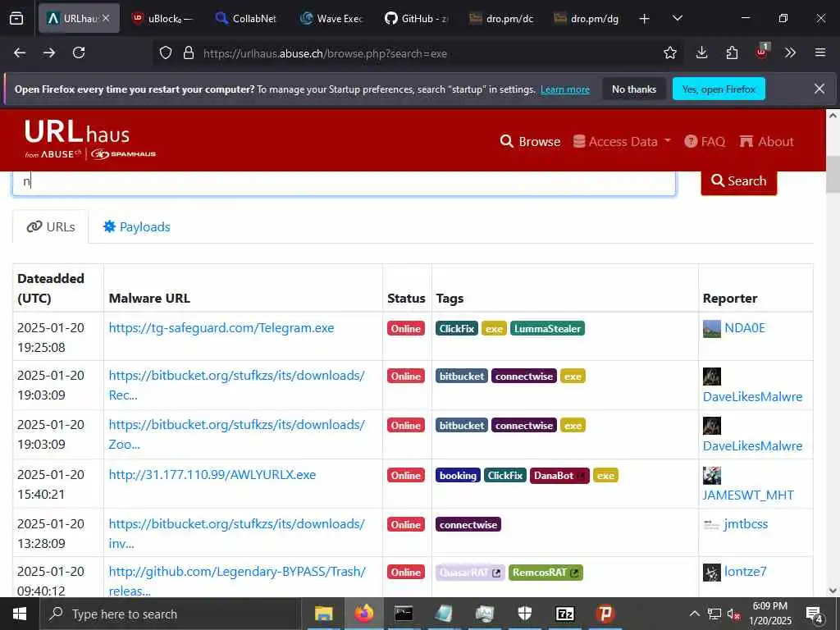Go back with the back arrow
The width and height of the screenshot is (840, 630).
coord(20,52)
